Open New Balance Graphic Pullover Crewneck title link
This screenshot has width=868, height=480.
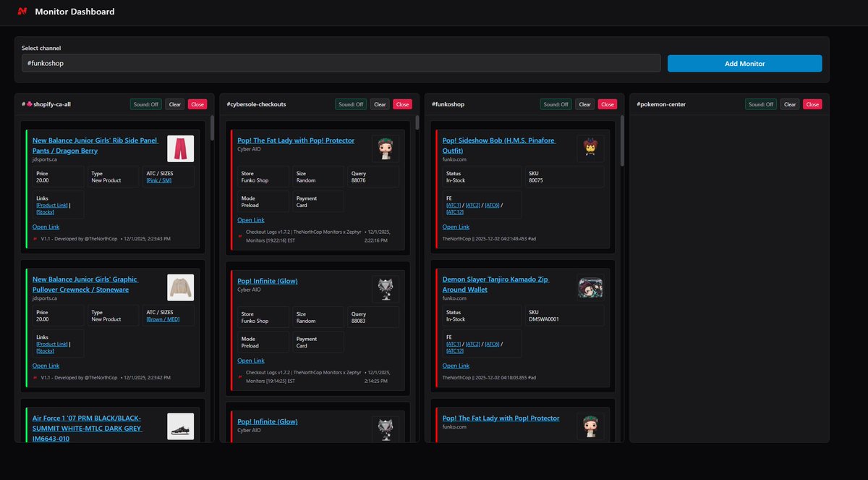85,284
